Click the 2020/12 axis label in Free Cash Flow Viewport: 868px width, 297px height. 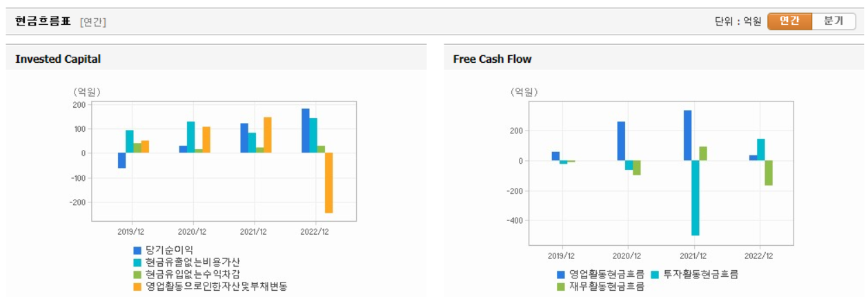628,255
